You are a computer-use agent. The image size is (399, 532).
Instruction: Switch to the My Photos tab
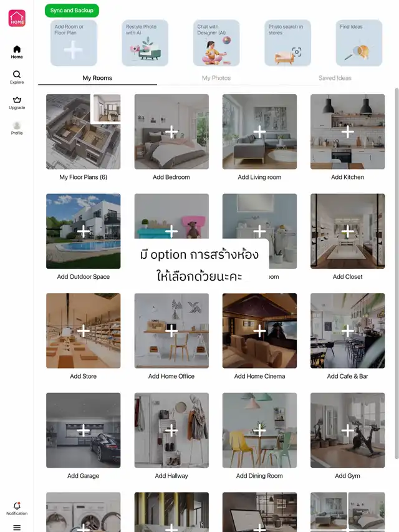tap(216, 78)
